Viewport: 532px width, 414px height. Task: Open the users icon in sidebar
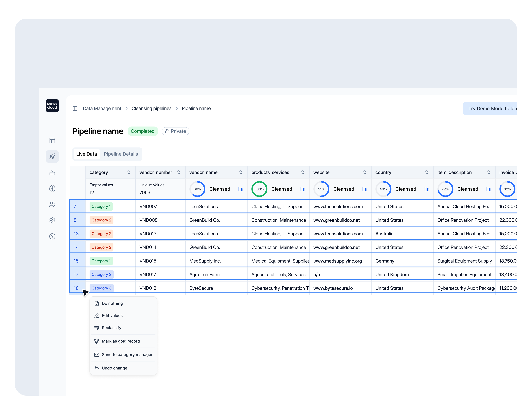52,204
